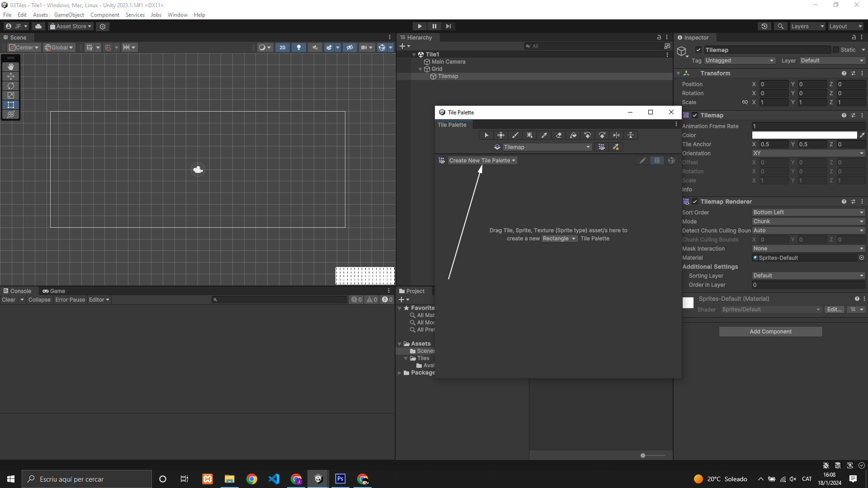Click the box select tool in Tile Palette

click(530, 135)
